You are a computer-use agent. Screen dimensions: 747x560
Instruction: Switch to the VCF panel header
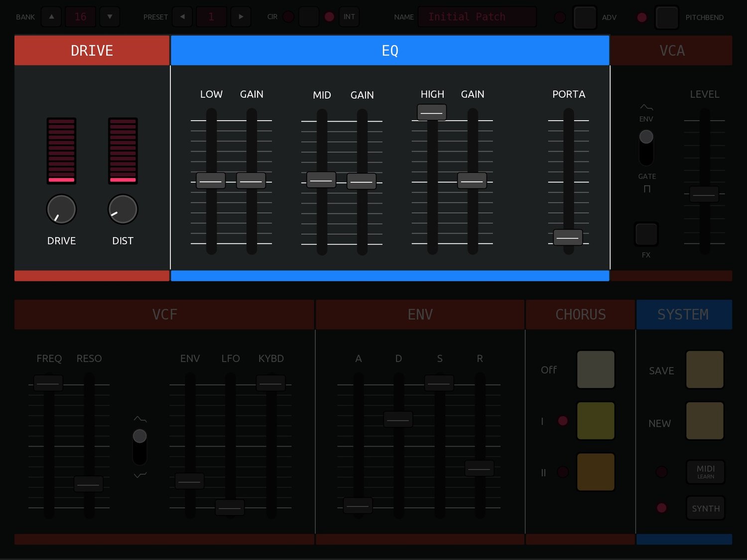click(164, 314)
